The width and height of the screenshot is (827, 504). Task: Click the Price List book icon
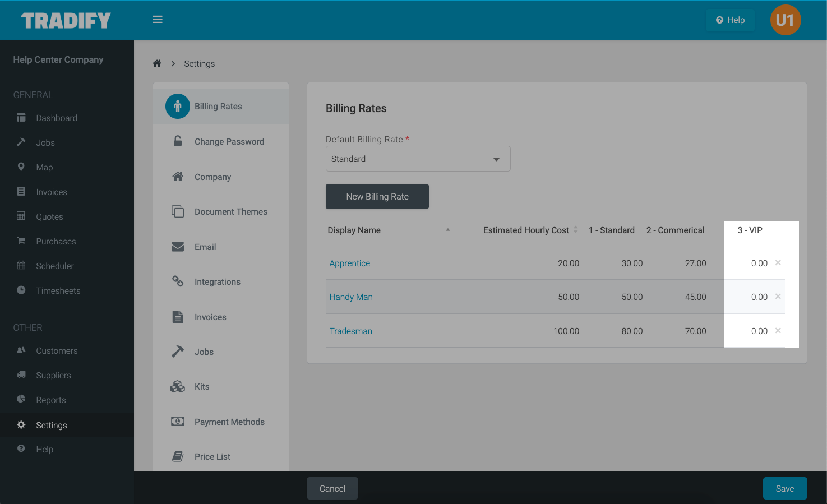(x=178, y=456)
